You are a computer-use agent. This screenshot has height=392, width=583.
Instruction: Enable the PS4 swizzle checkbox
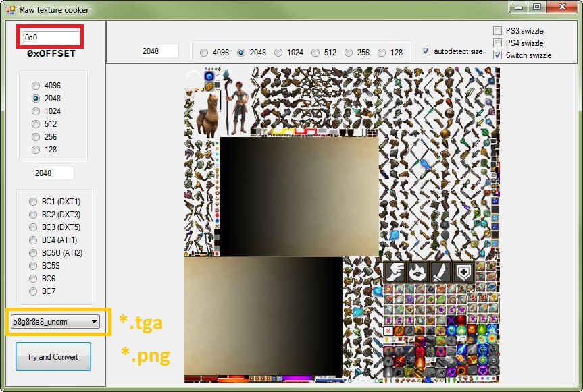[497, 43]
